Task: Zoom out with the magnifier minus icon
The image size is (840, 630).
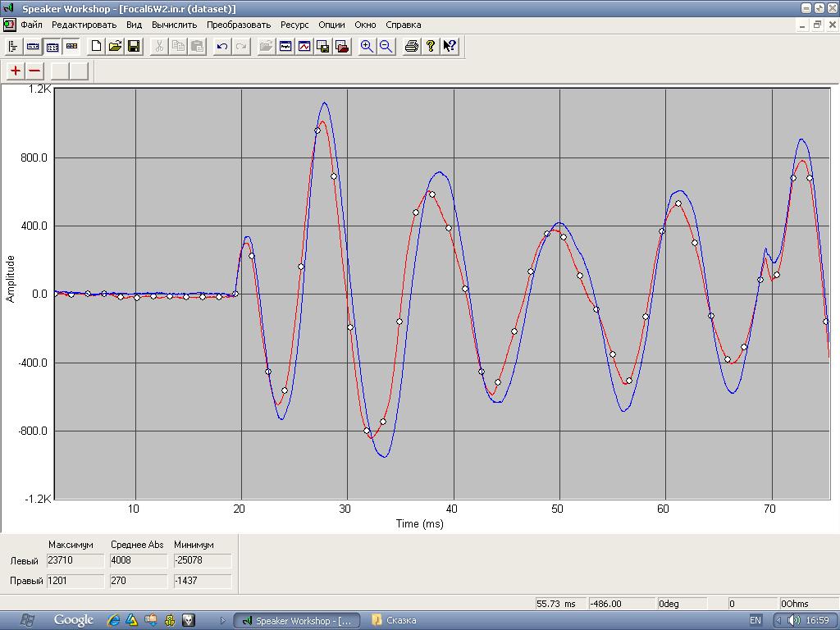Action: click(x=386, y=47)
